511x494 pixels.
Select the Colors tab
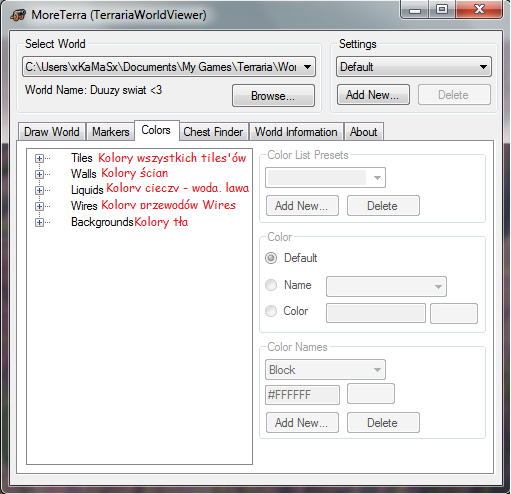point(156,130)
